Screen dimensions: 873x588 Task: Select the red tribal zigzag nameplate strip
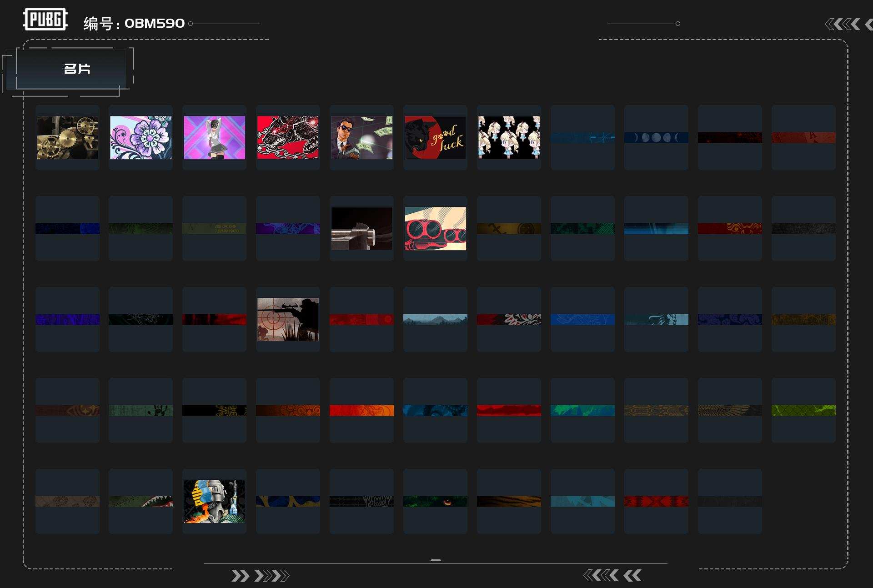[656, 501]
